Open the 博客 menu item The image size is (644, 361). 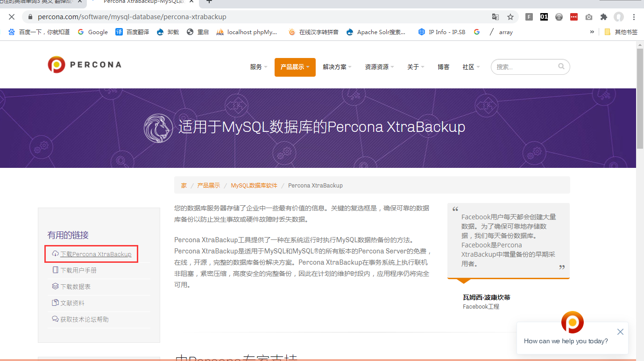pyautogui.click(x=444, y=67)
